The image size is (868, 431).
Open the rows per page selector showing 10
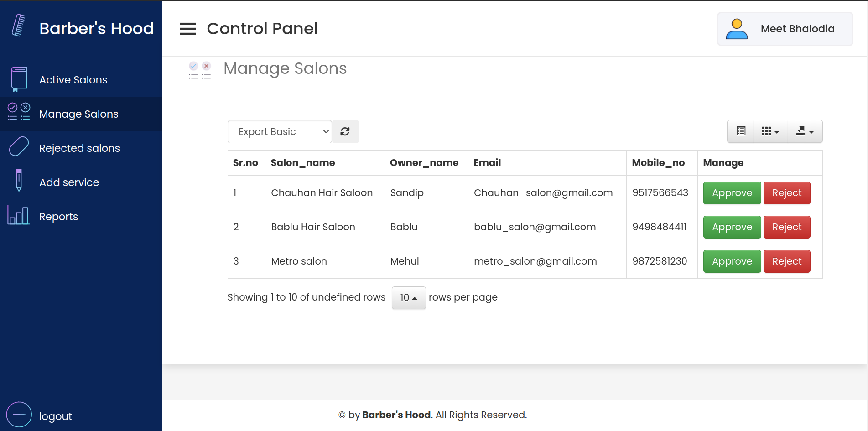click(x=408, y=297)
